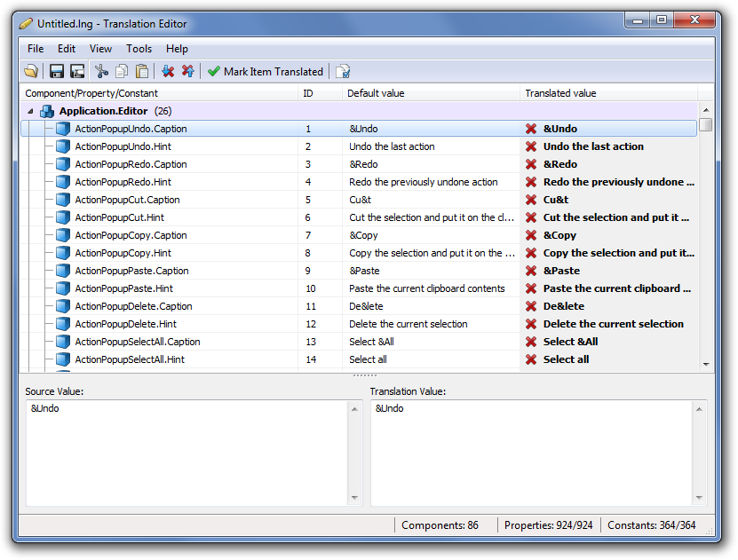Cut selection using the scissors icon
The image size is (738, 560).
tap(101, 72)
